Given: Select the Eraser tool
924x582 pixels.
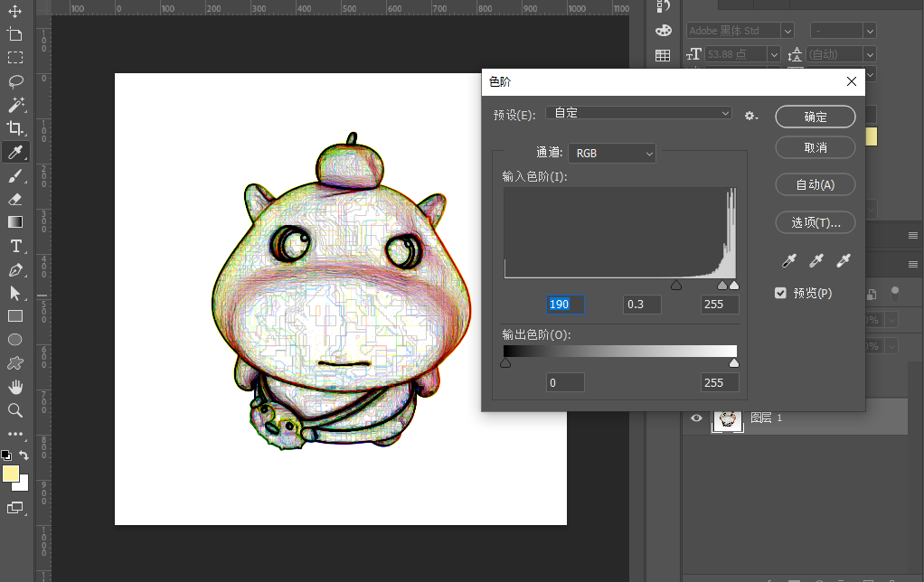Looking at the screenshot, I should pos(15,199).
